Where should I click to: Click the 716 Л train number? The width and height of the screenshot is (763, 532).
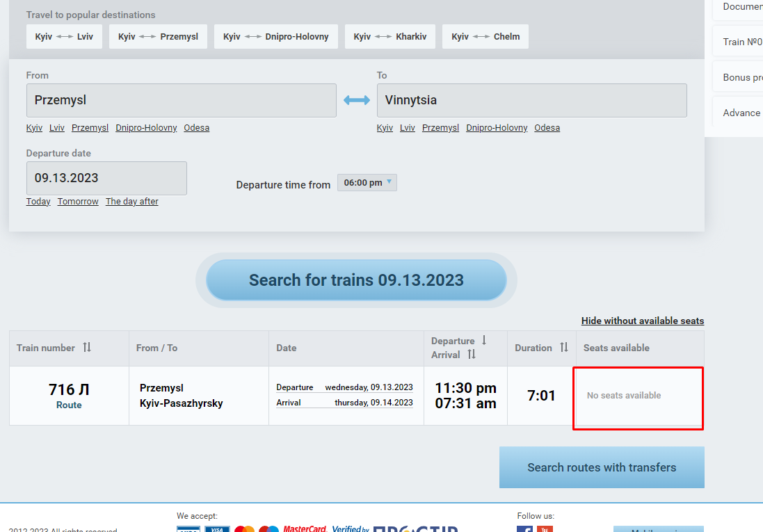coord(69,389)
